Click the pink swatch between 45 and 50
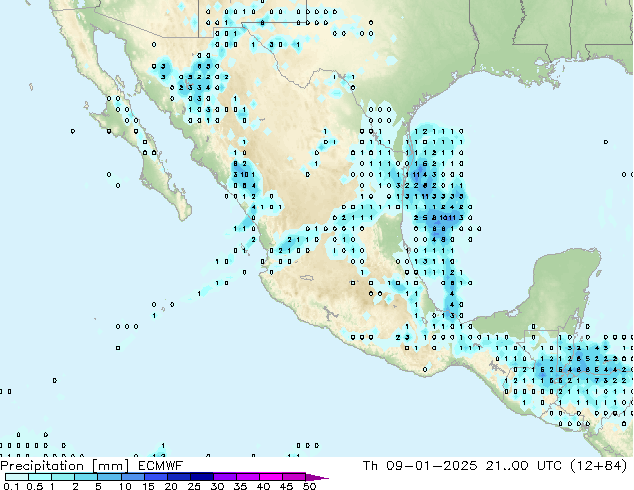 (299, 477)
